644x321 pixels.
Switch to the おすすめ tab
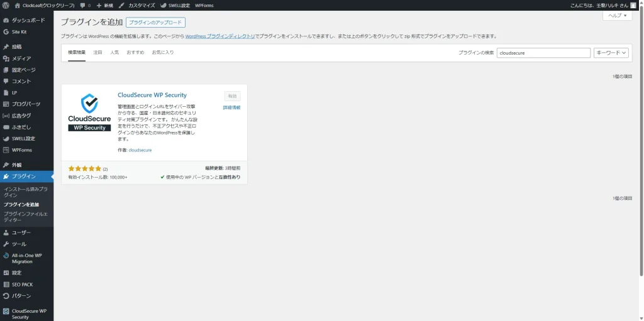[x=135, y=52]
